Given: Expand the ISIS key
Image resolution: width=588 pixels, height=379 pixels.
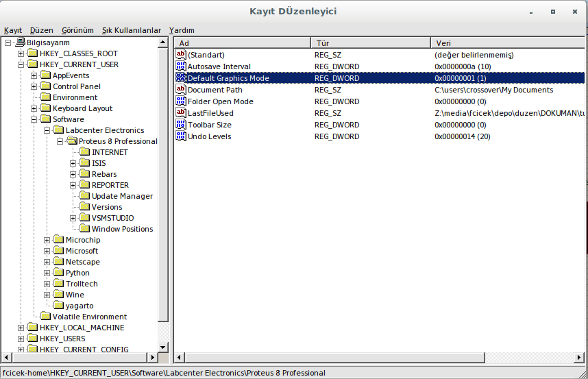Looking at the screenshot, I should [73, 163].
